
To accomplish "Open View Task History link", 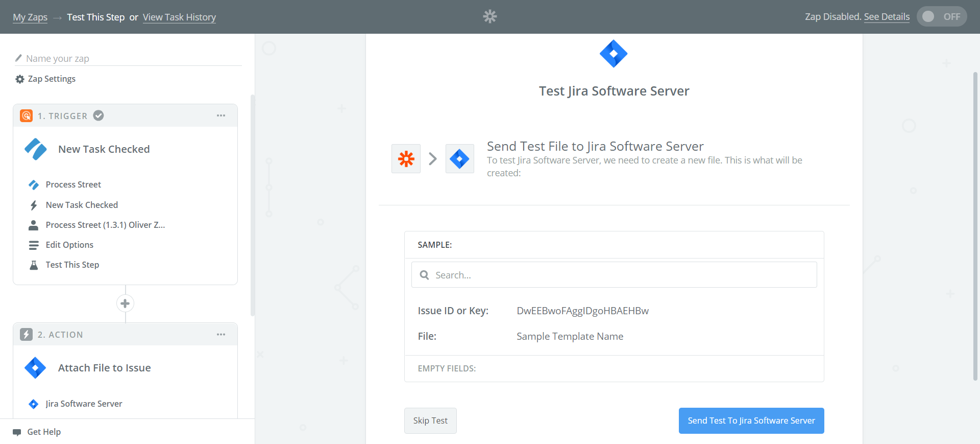I will click(x=179, y=17).
